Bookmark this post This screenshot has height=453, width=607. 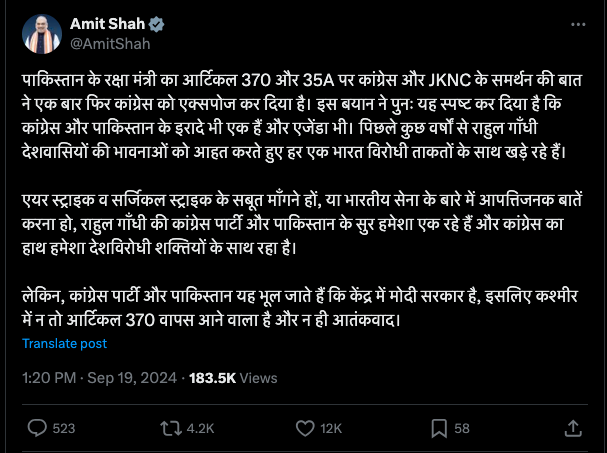(437, 428)
